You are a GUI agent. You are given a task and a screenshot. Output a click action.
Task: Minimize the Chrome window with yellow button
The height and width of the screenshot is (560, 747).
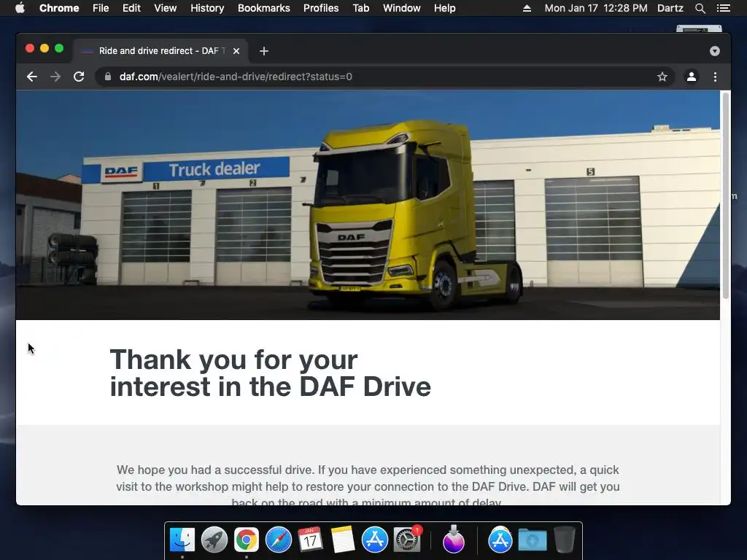(x=44, y=48)
